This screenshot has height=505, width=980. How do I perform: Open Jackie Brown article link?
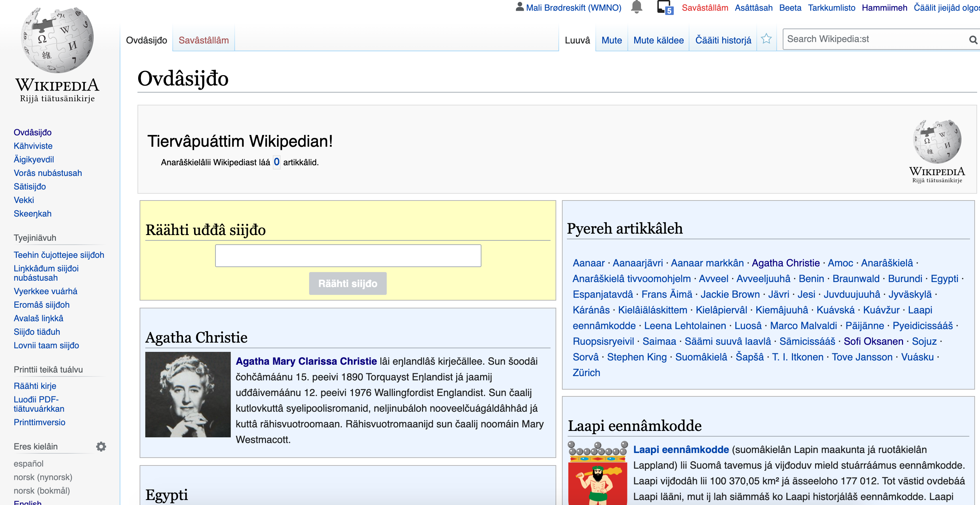(x=730, y=295)
